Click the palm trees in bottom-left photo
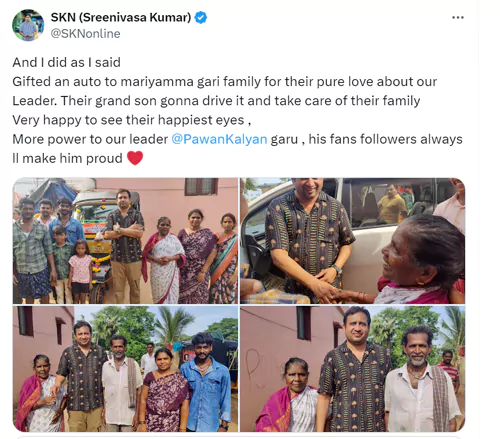The height and width of the screenshot is (439, 500). 160,328
